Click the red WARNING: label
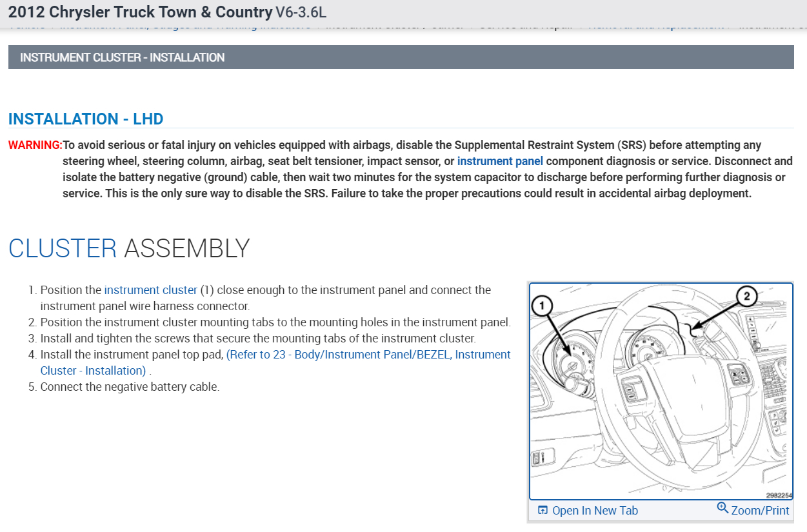Viewport: 807px width, 532px height. (35, 145)
